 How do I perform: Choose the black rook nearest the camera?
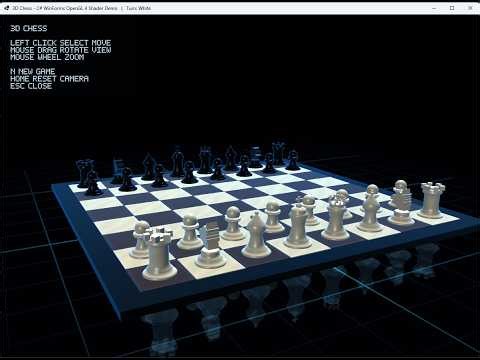(83, 173)
